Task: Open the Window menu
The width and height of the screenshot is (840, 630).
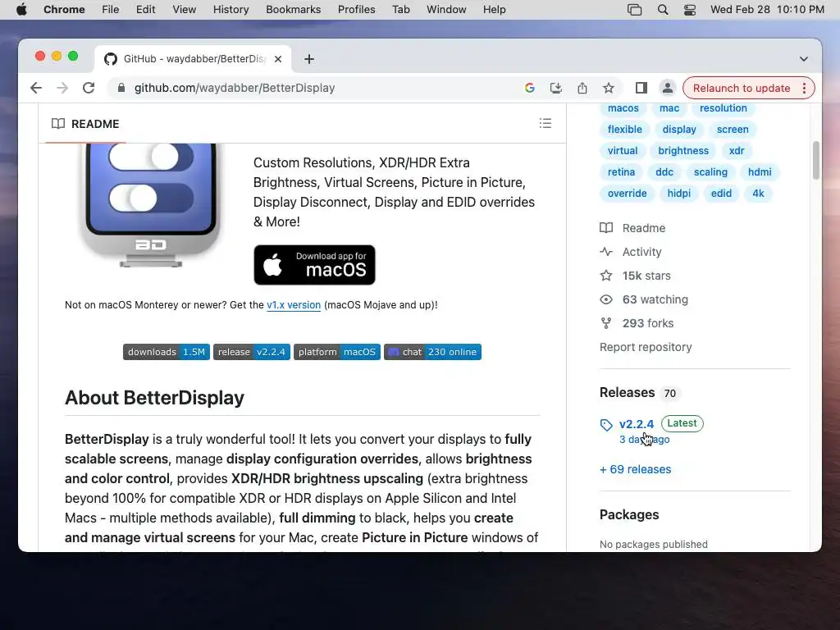Action: (x=446, y=10)
